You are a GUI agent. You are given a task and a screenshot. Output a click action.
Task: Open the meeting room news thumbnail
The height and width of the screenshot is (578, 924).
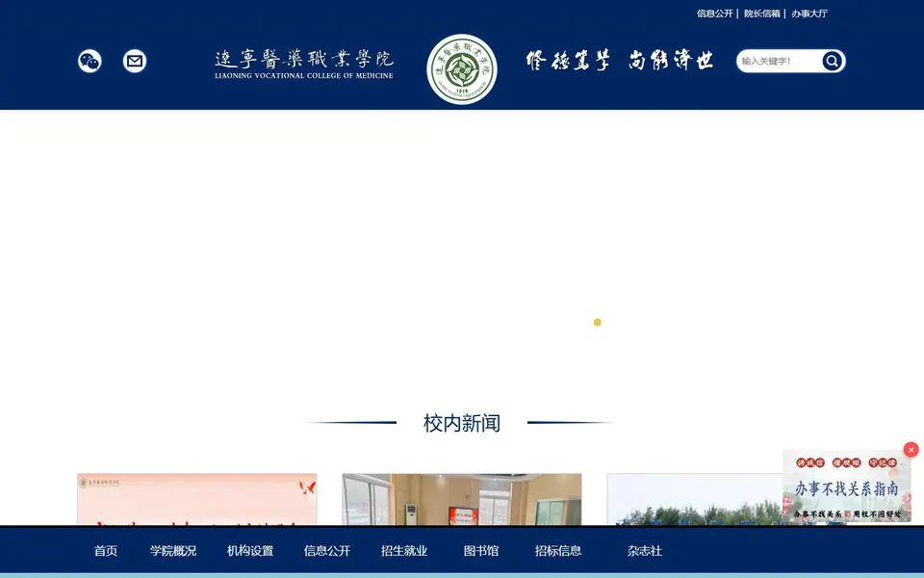pyautogui.click(x=461, y=499)
